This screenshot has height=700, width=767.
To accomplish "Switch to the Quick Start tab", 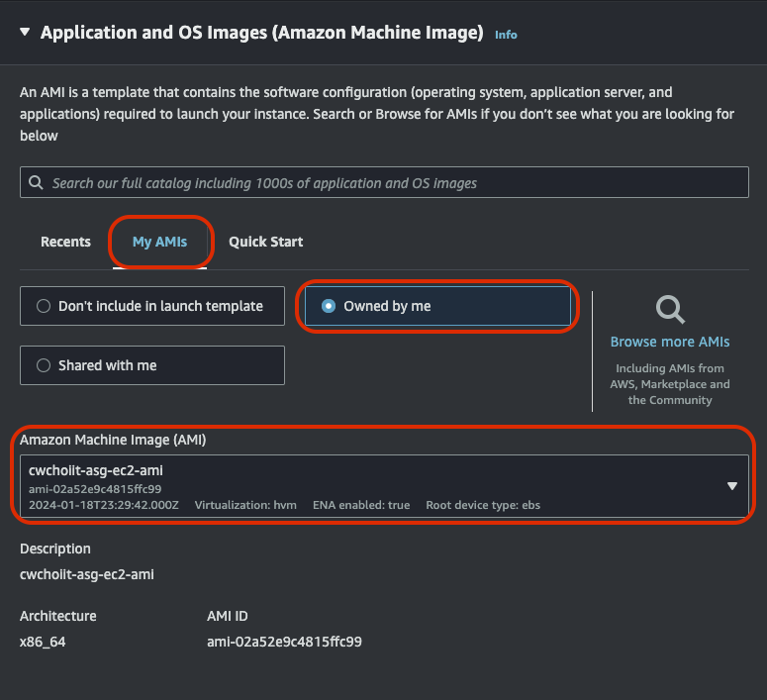I will tap(266, 242).
